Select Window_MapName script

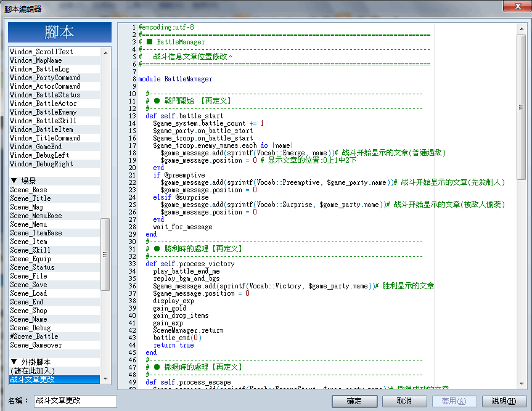coord(54,60)
